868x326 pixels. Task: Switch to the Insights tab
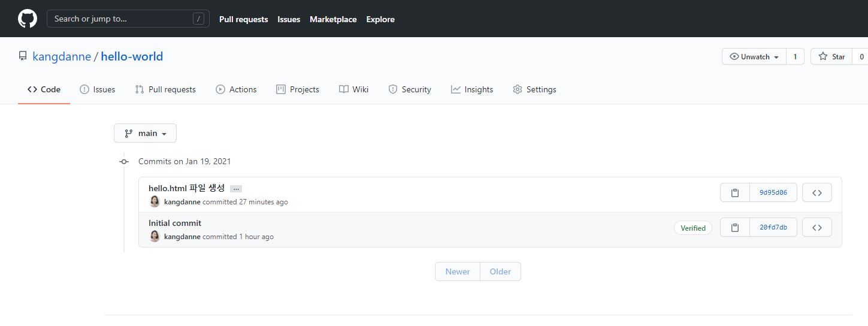pos(472,89)
